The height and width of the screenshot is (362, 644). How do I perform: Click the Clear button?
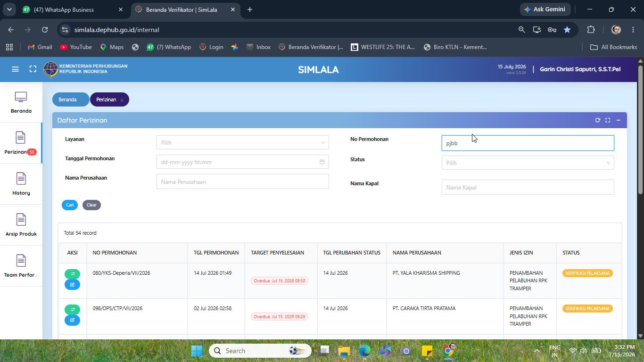click(91, 205)
